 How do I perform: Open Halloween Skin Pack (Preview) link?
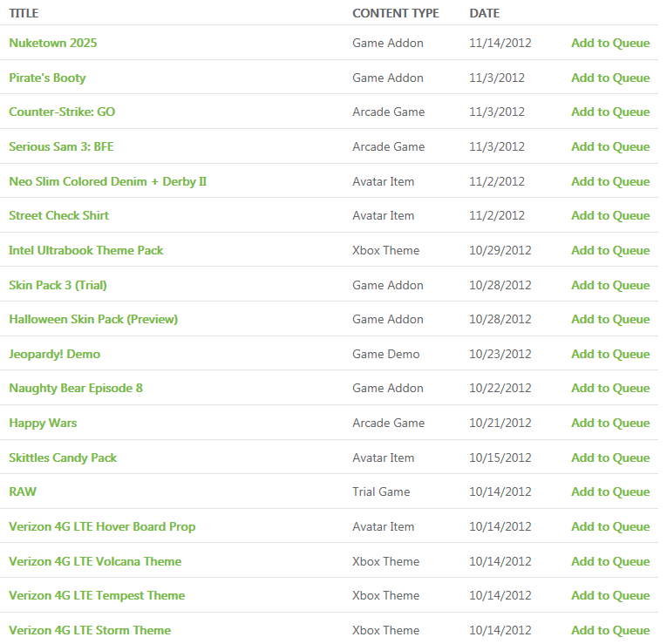click(93, 319)
